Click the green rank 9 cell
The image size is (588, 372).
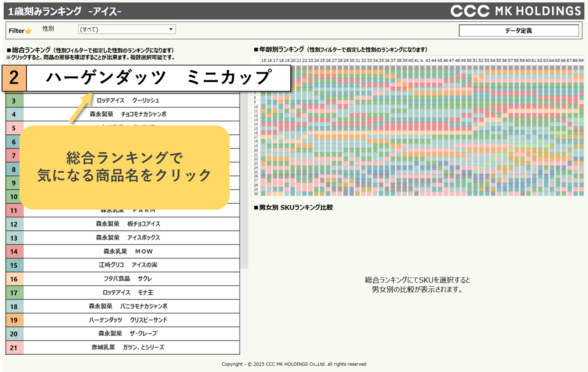pyautogui.click(x=13, y=183)
